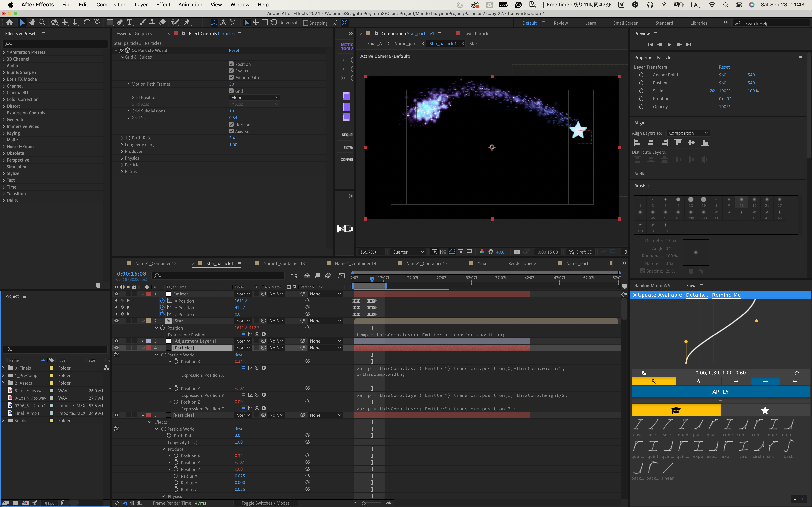Select the Rotation tool
The height and width of the screenshot is (507, 812).
(x=87, y=22)
